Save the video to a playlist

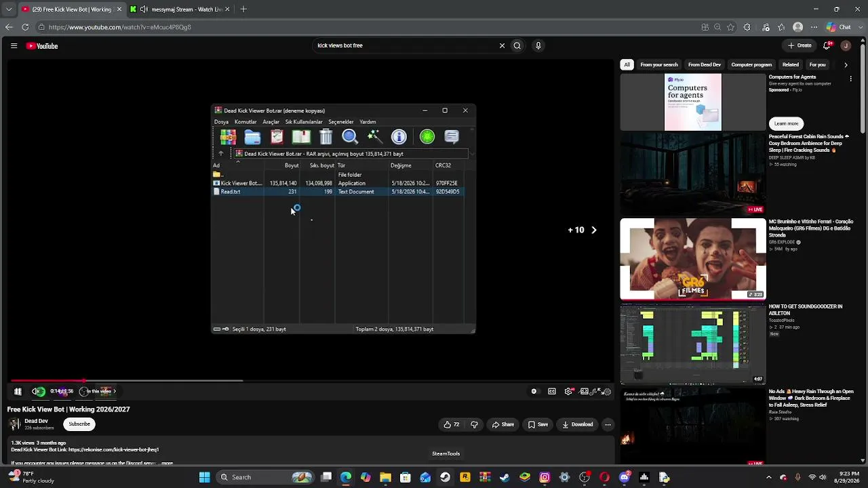(x=538, y=424)
